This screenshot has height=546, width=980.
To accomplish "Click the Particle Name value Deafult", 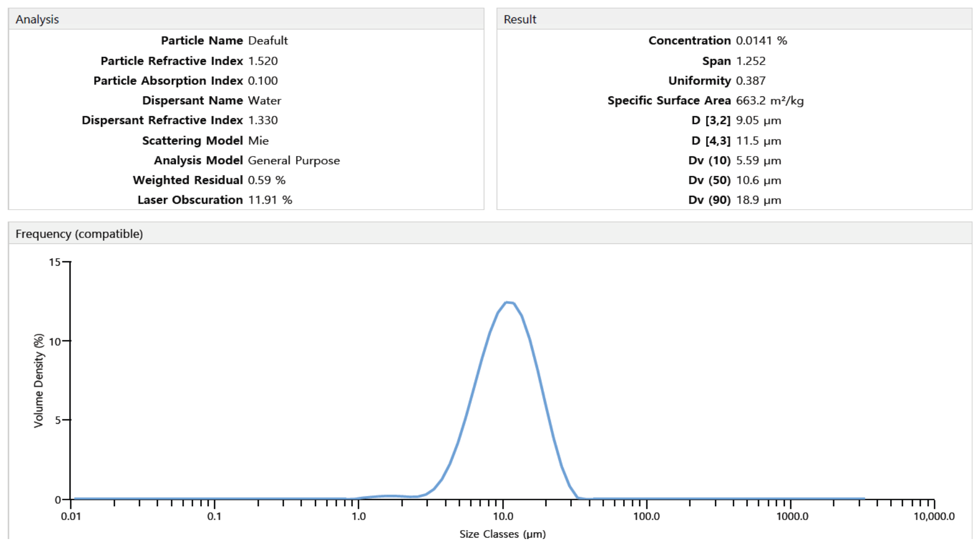I will tap(268, 41).
